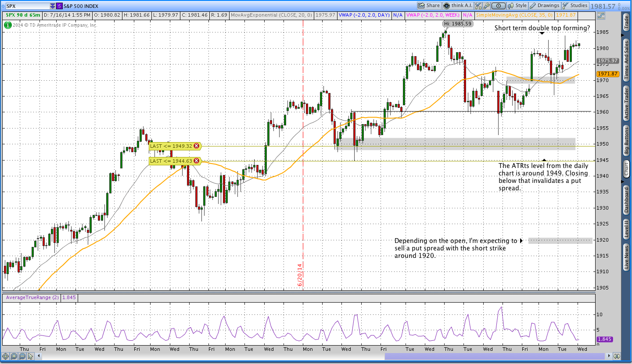Open the Drawings menu

tap(545, 6)
